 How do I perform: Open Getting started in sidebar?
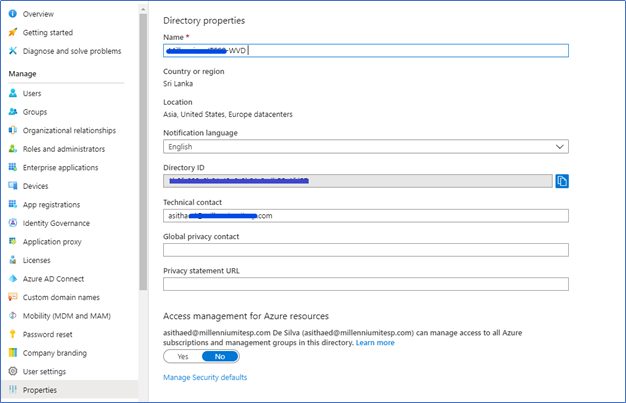pos(48,33)
